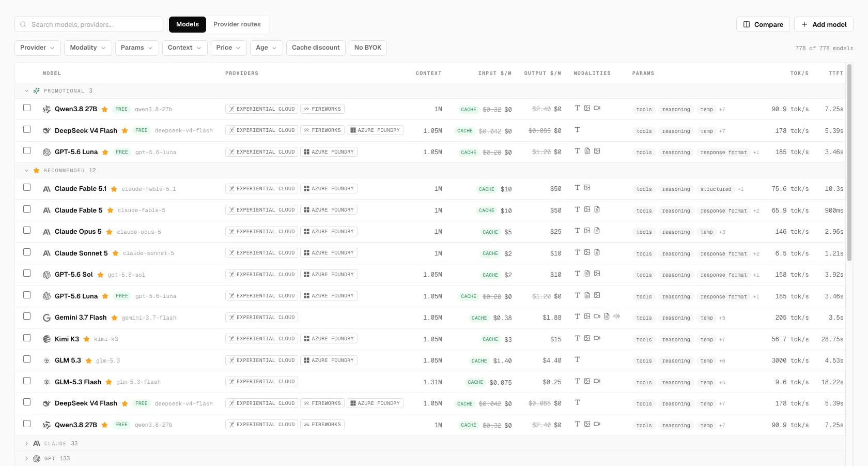This screenshot has height=466, width=868.
Task: Click the star next to GLM-5.3 Flash
Action: [109, 382]
